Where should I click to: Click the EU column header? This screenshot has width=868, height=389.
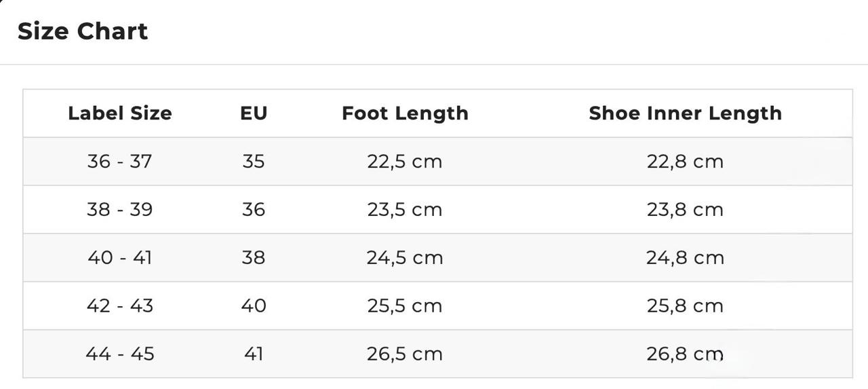(x=254, y=113)
